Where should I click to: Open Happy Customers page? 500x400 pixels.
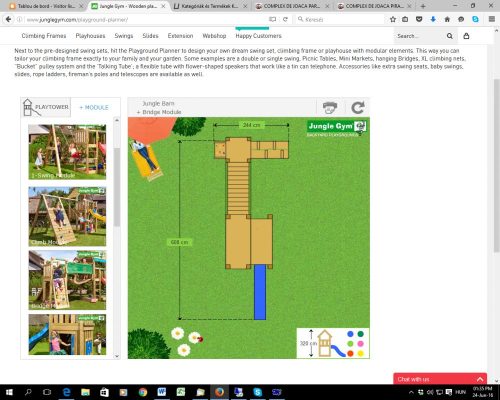[x=258, y=36]
